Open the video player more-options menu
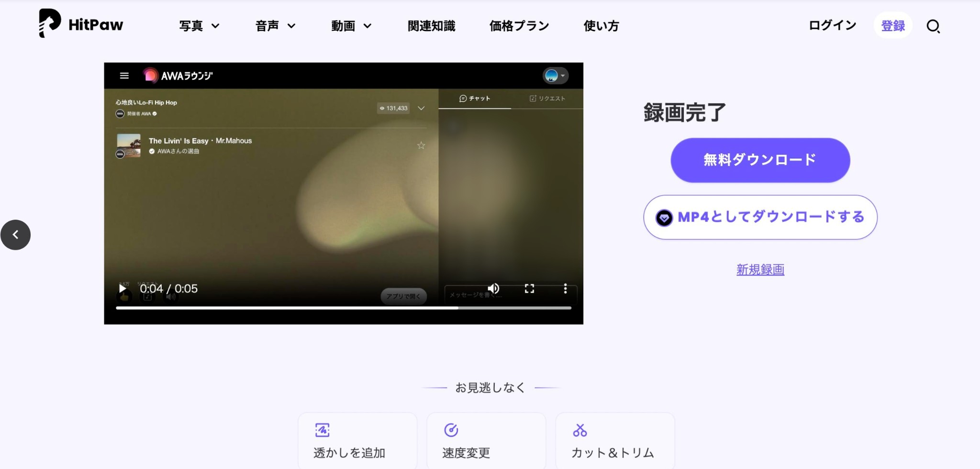Image resolution: width=980 pixels, height=469 pixels. coord(565,289)
